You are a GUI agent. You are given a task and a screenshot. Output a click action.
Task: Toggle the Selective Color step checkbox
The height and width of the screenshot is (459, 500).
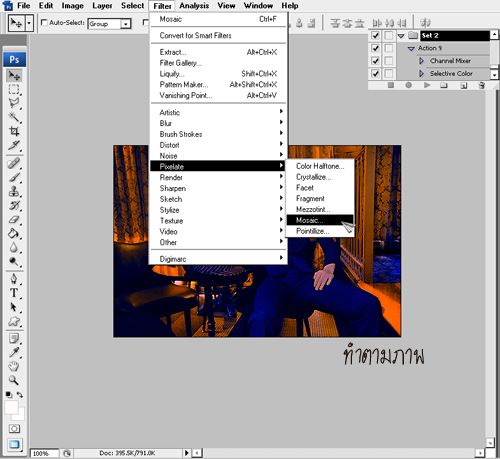(x=375, y=73)
